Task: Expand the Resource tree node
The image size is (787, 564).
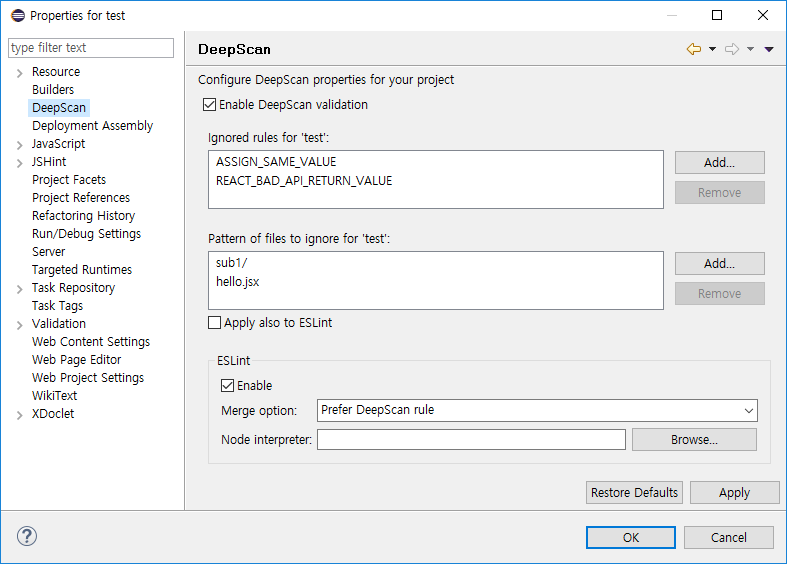Action: coord(19,73)
